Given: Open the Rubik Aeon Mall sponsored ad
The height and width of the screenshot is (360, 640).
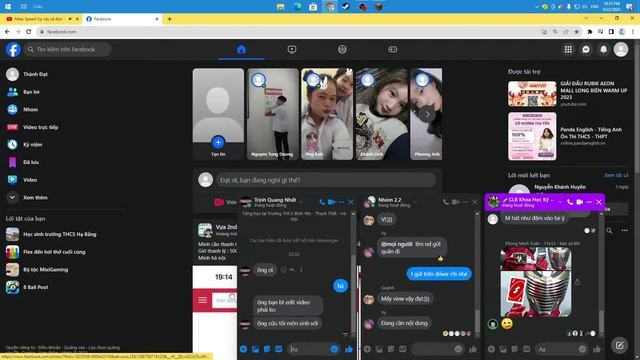Looking at the screenshot, I should coord(568,94).
